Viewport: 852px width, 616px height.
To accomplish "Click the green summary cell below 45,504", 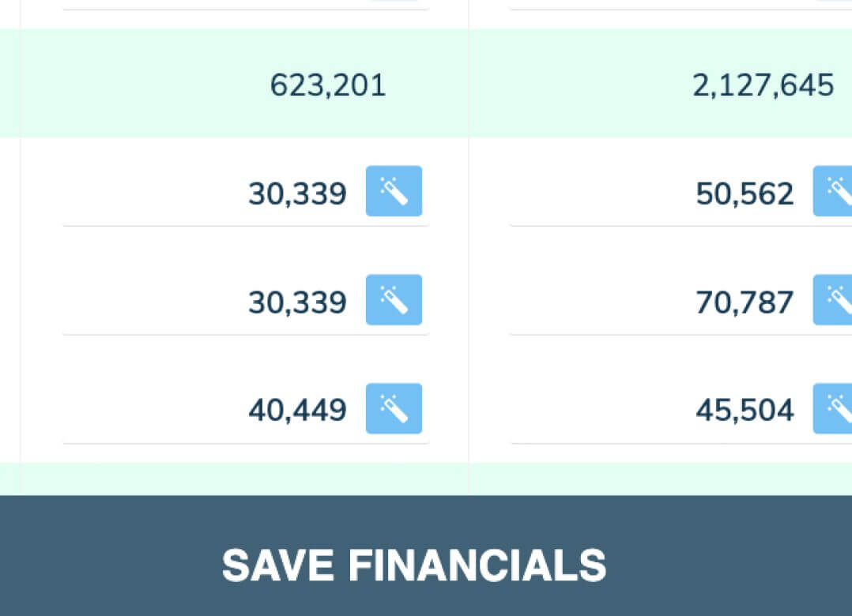I will click(x=661, y=479).
